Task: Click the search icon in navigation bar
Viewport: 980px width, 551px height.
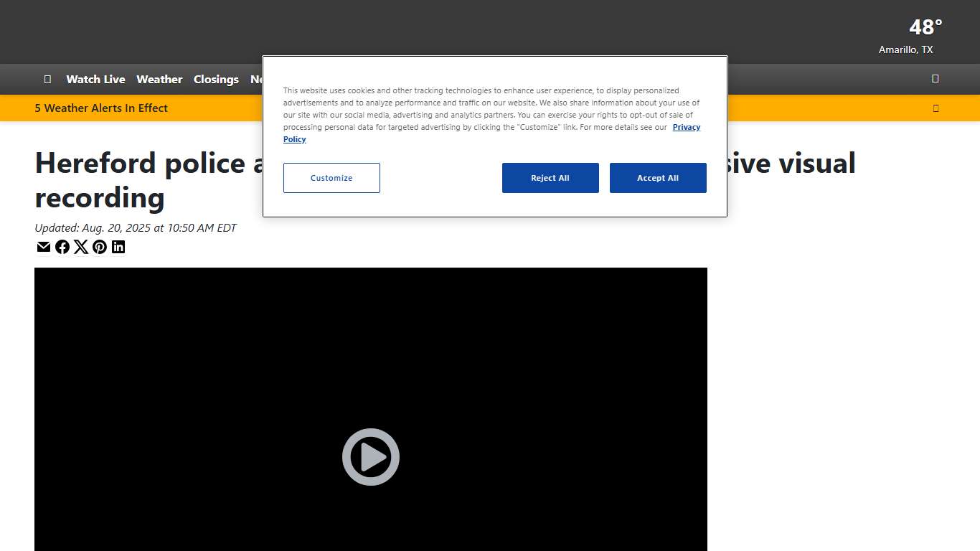Action: tap(935, 79)
